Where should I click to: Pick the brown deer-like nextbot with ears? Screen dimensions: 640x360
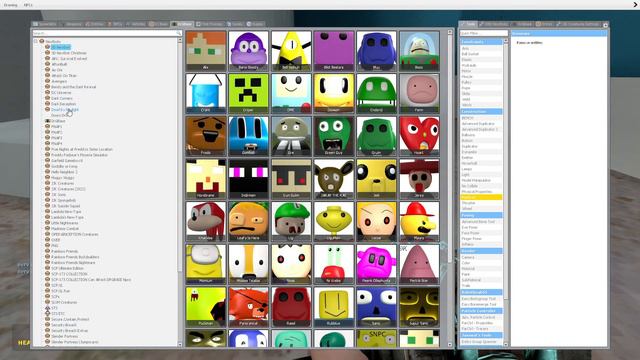(334, 179)
